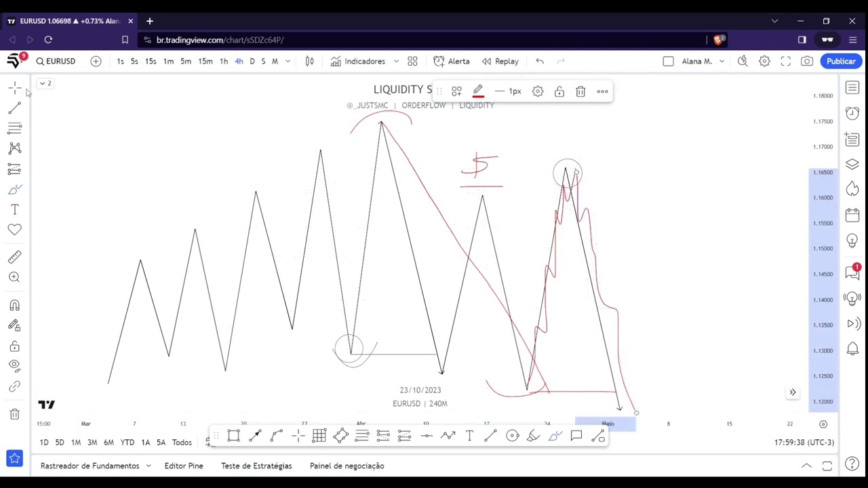Select the Todos date range

coord(182,443)
